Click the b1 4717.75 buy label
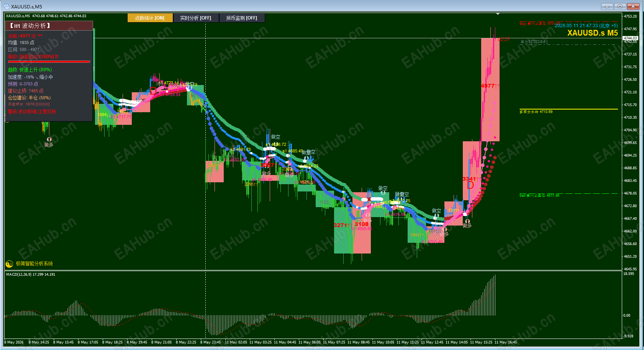The width and height of the screenshot is (644, 350). tap(121, 117)
